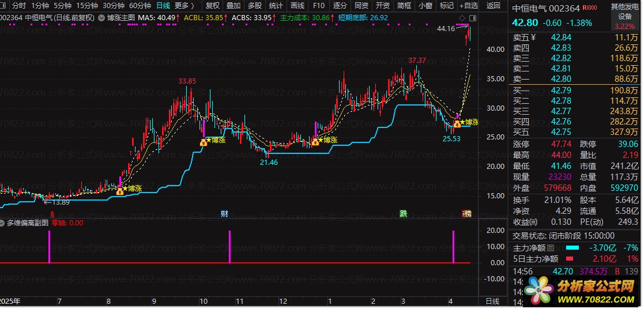Open the 统计 statistics tool
Screen dimensions: 644x309
pos(276,6)
